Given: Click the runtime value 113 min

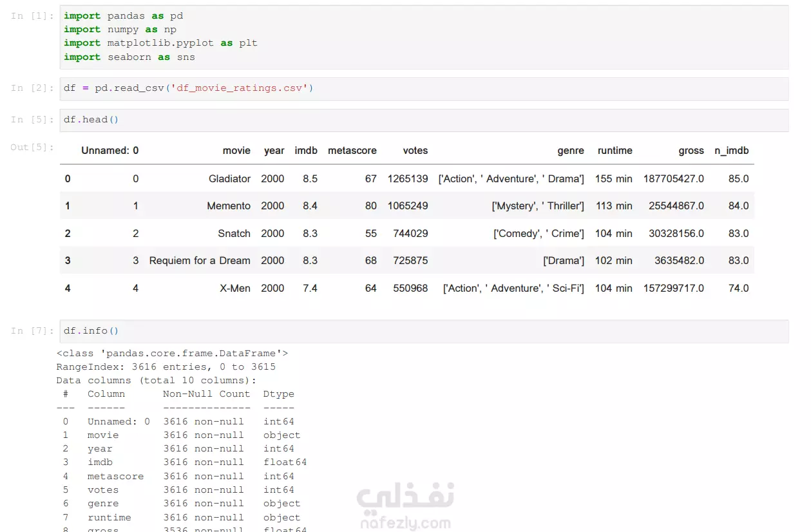Looking at the screenshot, I should click(x=614, y=206).
